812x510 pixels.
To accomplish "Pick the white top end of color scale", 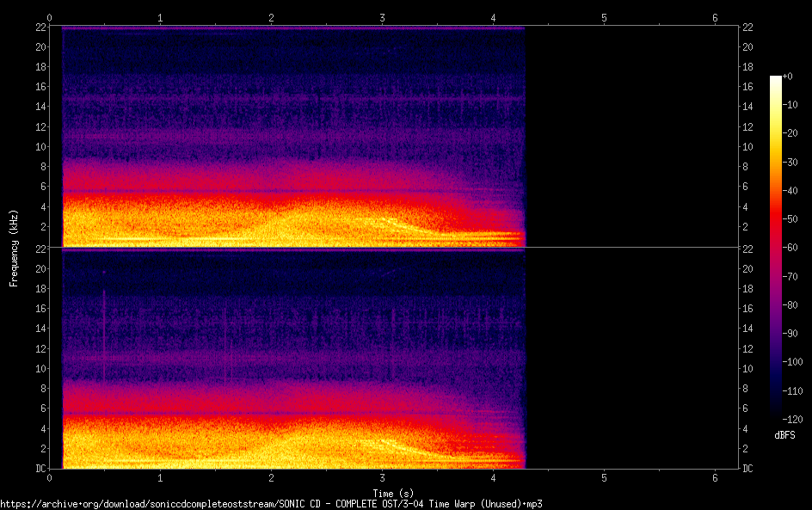I will pos(776,78).
